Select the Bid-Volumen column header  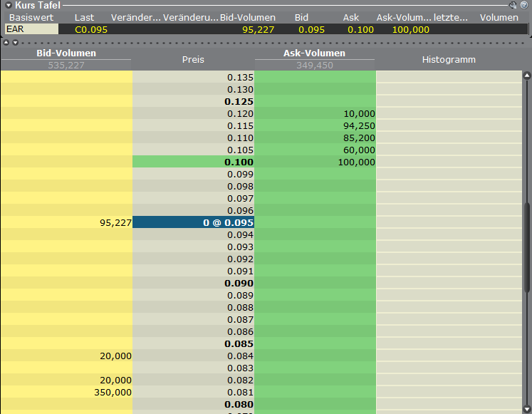[x=66, y=53]
